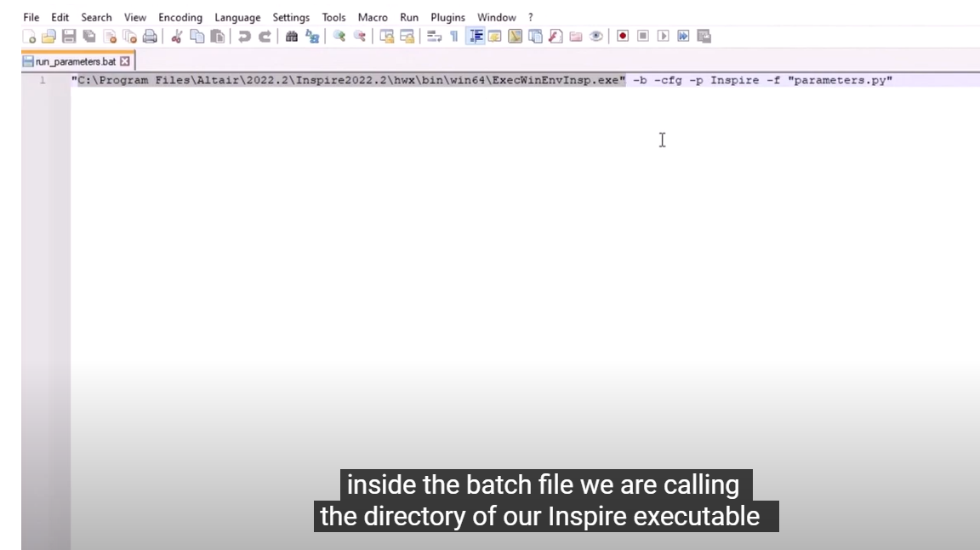Toggle monitoring with the eye icon

(x=596, y=37)
